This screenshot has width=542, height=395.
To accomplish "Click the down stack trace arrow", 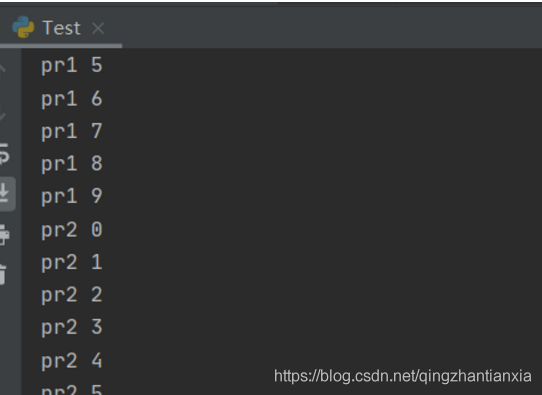I will click(3, 116).
